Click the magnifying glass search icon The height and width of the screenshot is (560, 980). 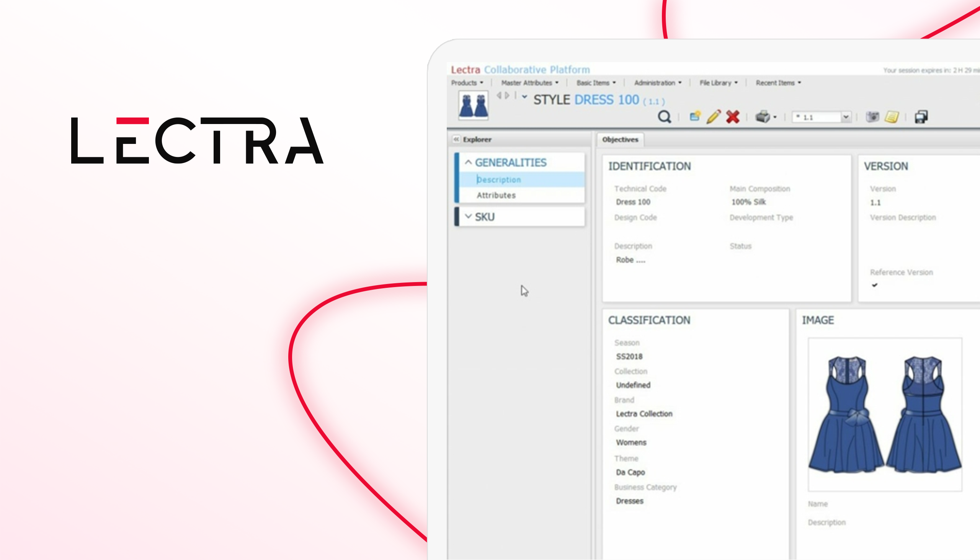point(664,116)
